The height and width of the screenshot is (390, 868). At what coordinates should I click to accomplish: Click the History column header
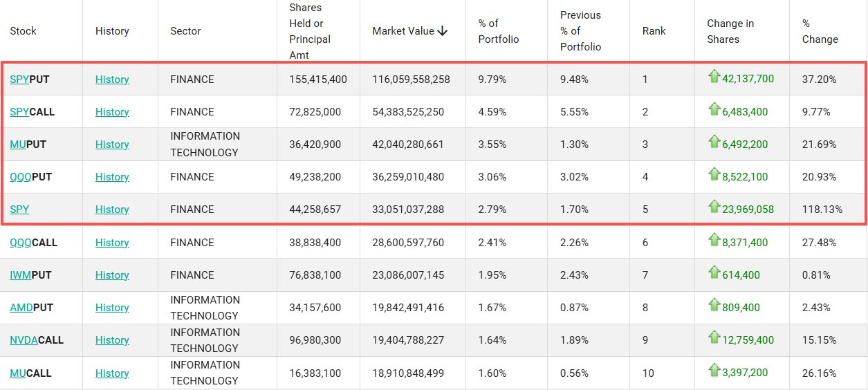(x=112, y=31)
